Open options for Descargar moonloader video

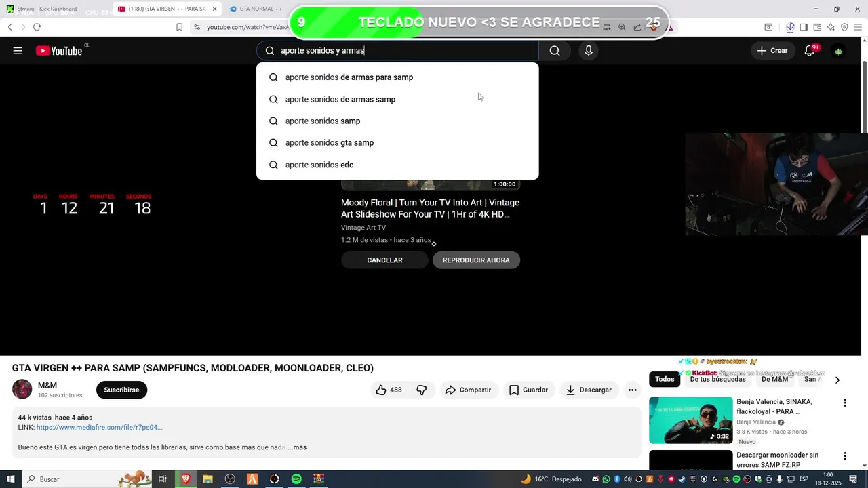(844, 456)
